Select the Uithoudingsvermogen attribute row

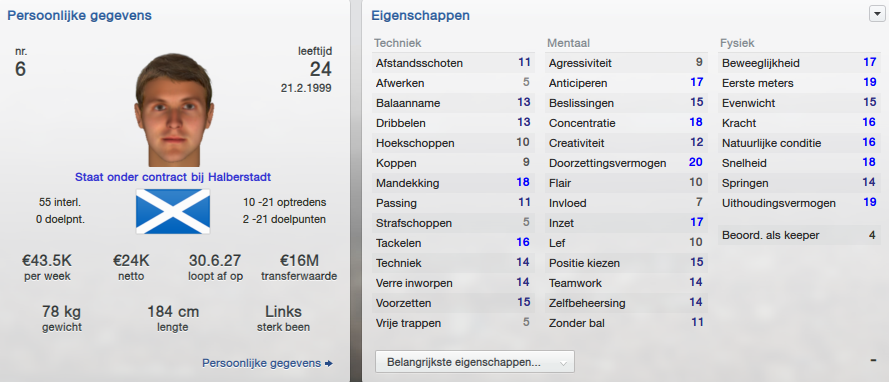coord(799,203)
